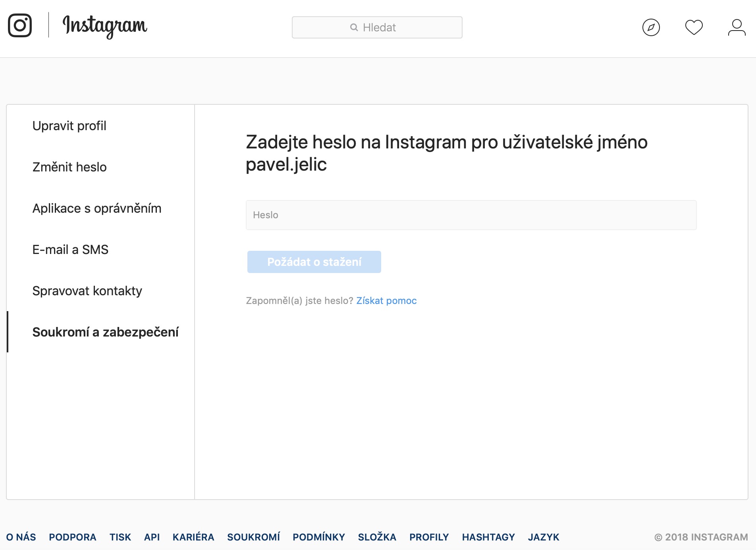This screenshot has width=756, height=550.
Task: Visit the PODPORA footer link
Action: 73,537
